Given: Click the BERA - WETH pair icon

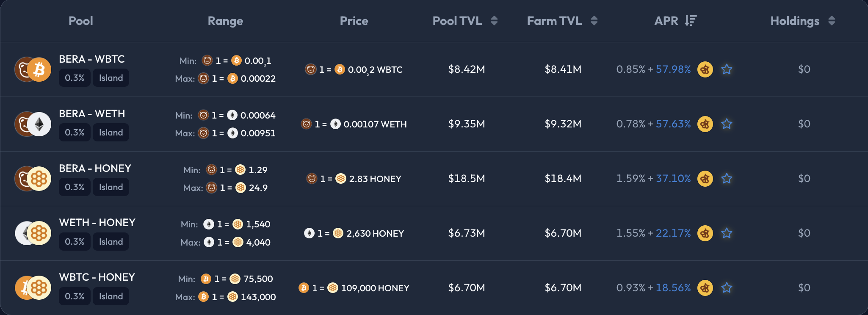Looking at the screenshot, I should click(x=33, y=124).
